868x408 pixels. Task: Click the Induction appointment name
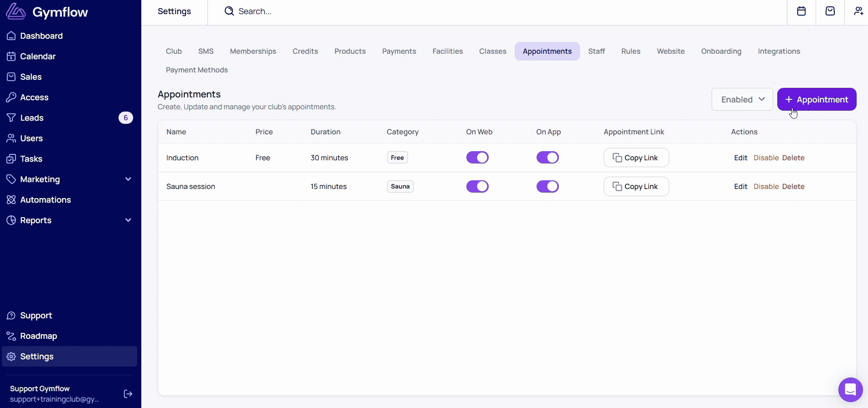pyautogui.click(x=182, y=158)
